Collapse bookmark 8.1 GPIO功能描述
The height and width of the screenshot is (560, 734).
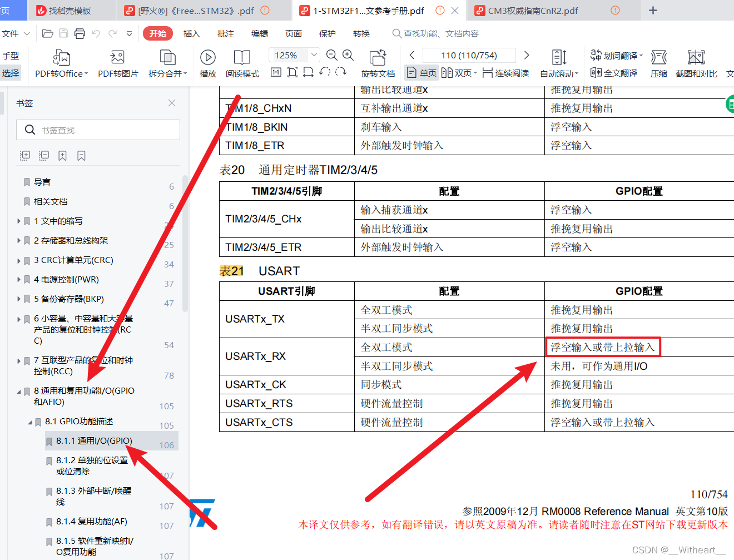[30, 422]
